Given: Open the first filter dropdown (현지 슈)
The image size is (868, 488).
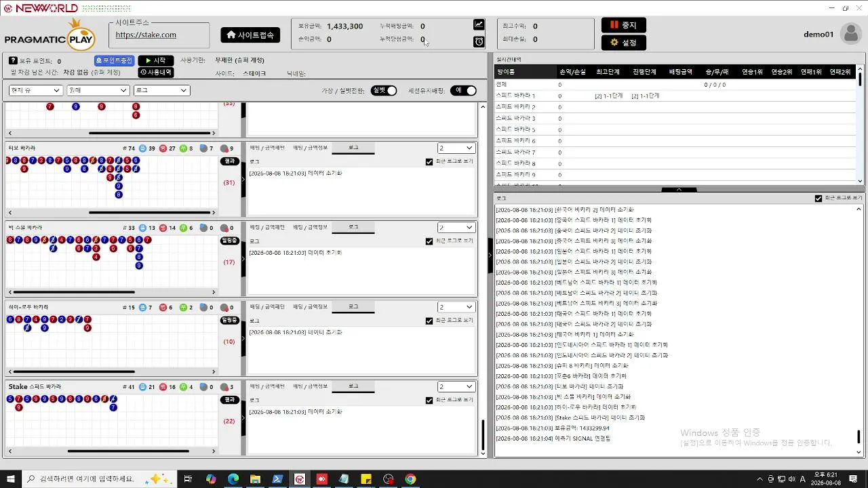Looking at the screenshot, I should (36, 90).
